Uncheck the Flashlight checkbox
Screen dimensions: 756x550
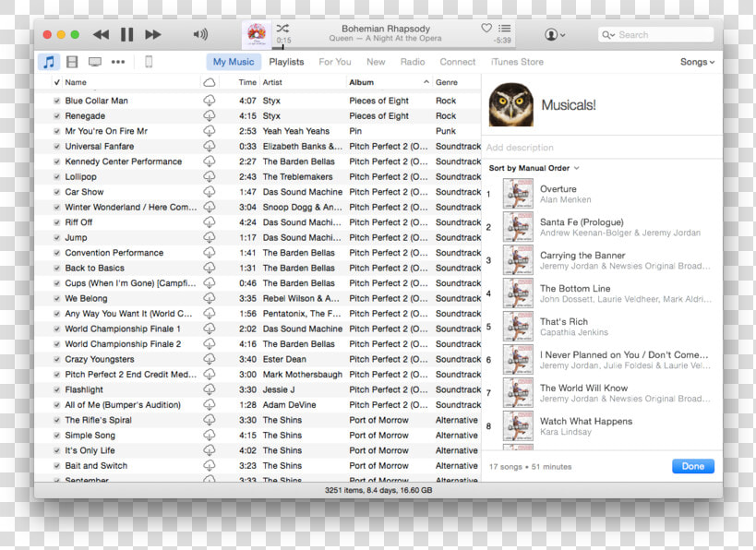click(x=56, y=389)
